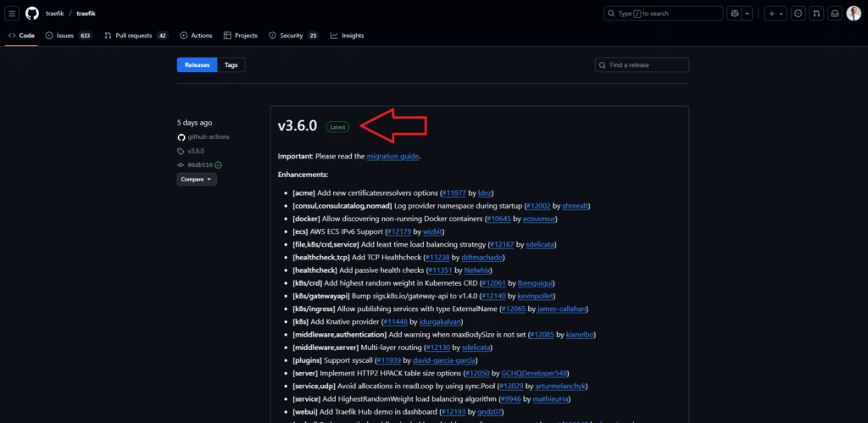Open the v3.6.0 release title
This screenshot has height=423, width=868.
pos(298,126)
